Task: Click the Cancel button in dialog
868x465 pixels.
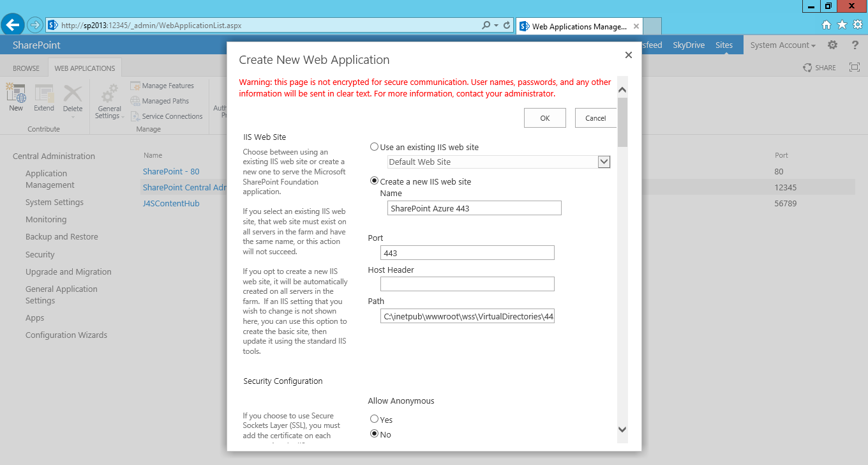Action: pyautogui.click(x=595, y=118)
